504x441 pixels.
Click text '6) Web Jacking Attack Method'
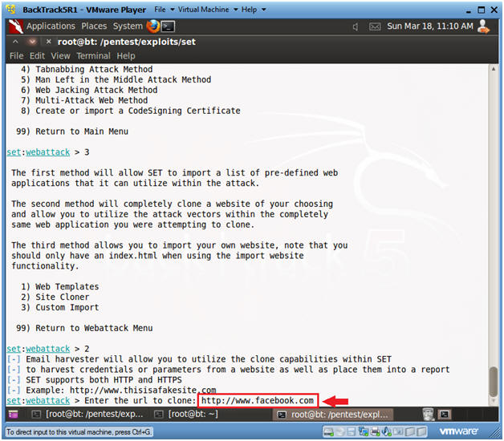[x=89, y=90]
